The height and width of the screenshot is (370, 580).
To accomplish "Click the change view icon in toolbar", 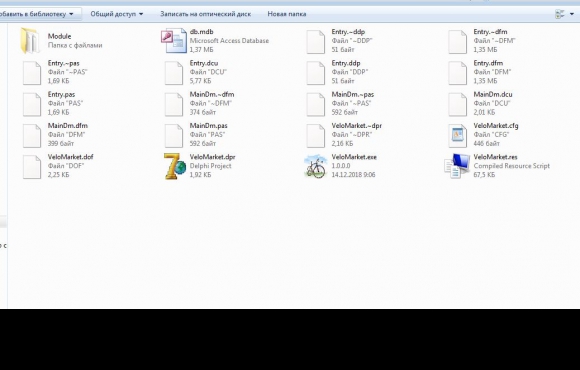I will click(x=560, y=14).
